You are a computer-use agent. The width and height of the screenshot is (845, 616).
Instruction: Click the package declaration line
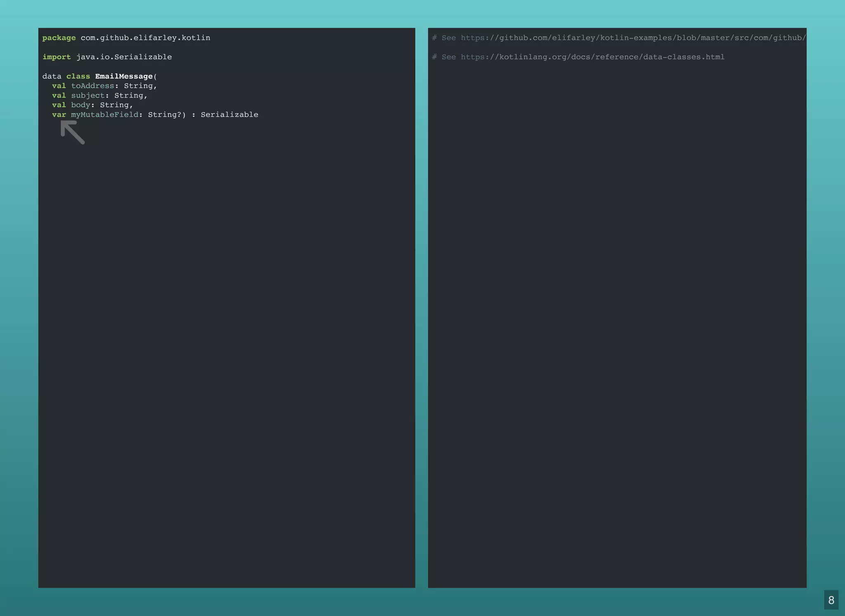tap(126, 38)
